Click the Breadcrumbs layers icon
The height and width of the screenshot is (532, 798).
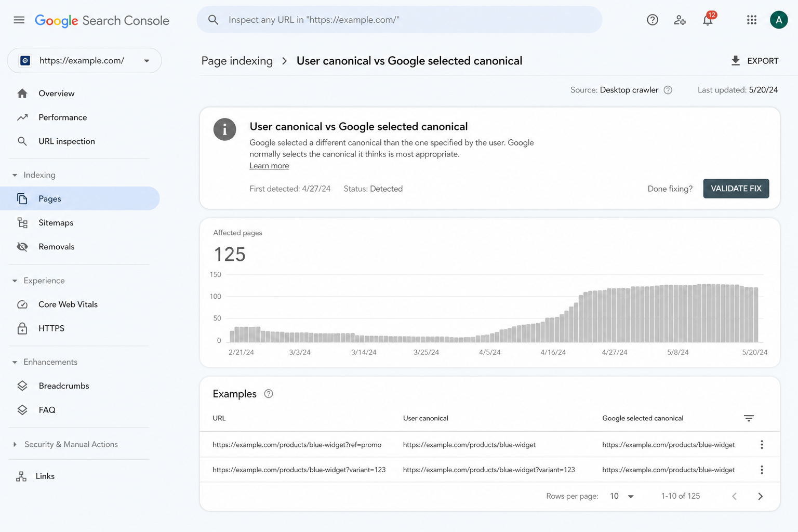pos(22,385)
